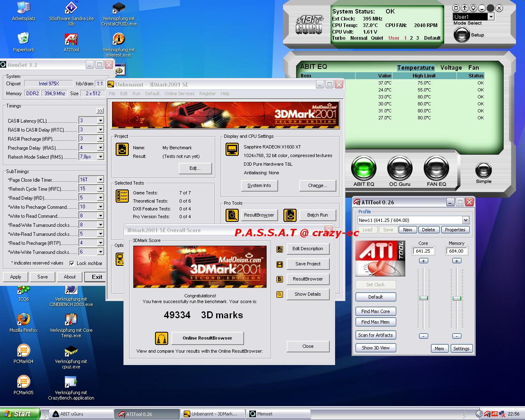The image size is (525, 420).
Task: Click Scan for Artifacts in ATITool
Action: (376, 335)
